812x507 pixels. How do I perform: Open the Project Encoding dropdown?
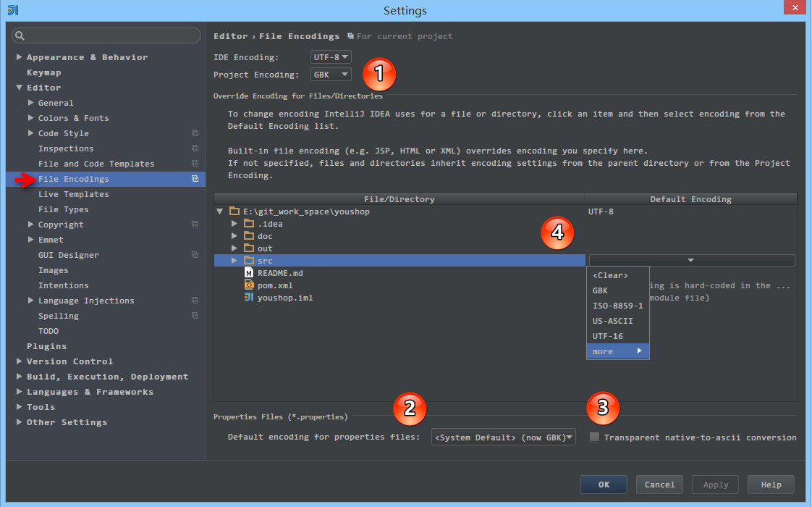tap(331, 75)
